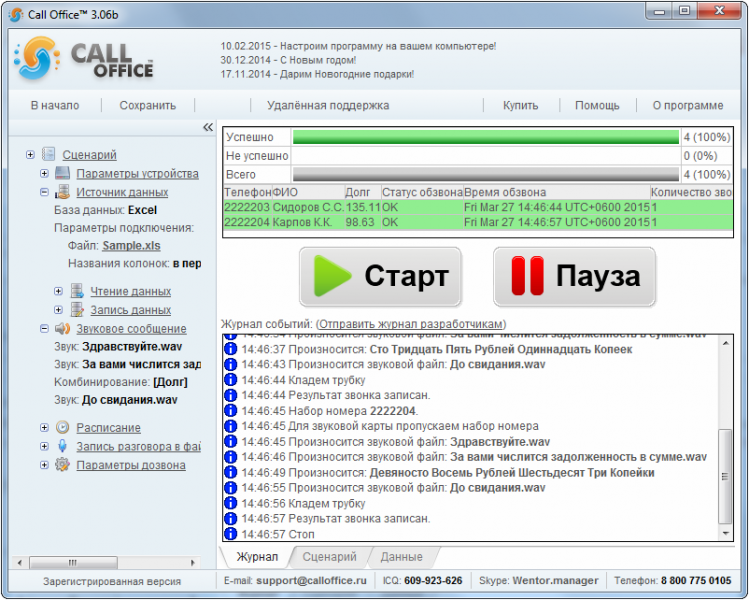Click the support@calloffice.ru email text

pyautogui.click(x=311, y=580)
